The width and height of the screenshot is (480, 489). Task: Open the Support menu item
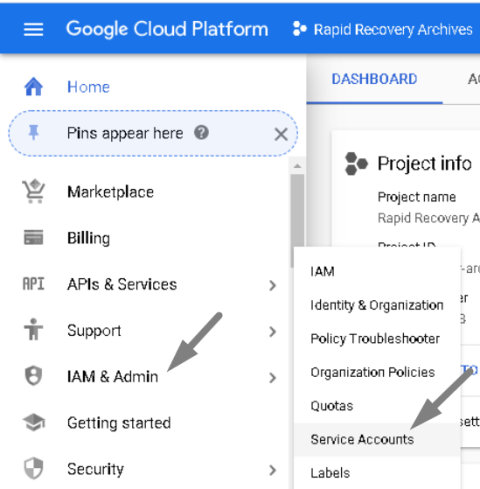click(94, 331)
